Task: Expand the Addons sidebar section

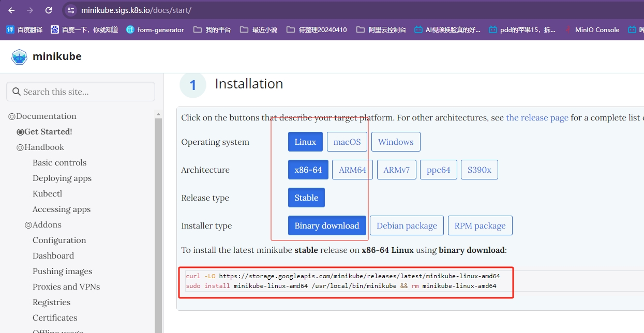Action: point(28,225)
